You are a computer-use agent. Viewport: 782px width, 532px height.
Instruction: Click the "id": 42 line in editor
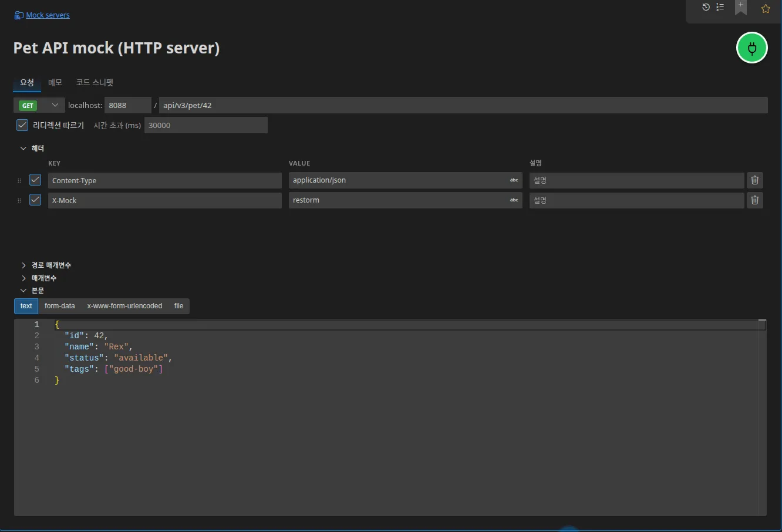(86, 336)
